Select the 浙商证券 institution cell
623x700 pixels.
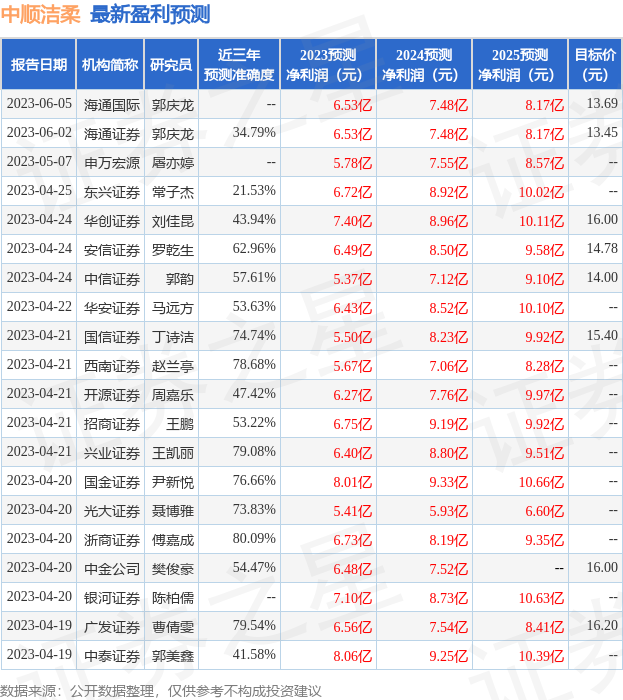point(112,540)
